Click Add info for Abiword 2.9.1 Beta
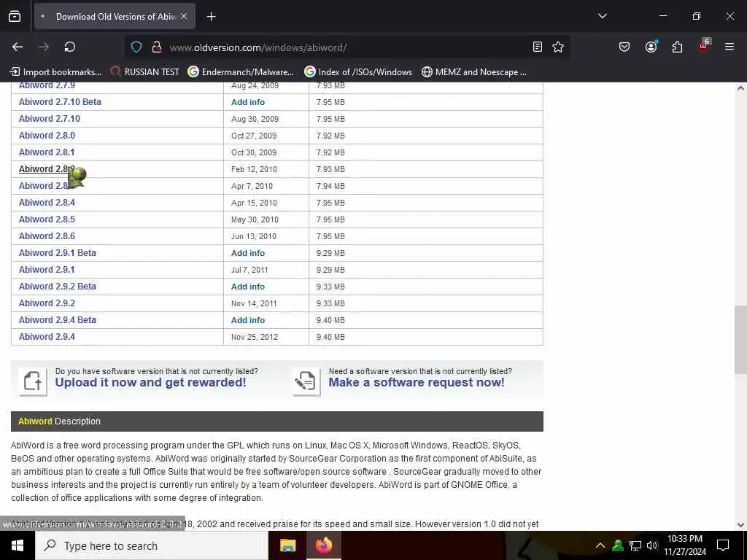This screenshot has height=560, width=747. (x=248, y=253)
